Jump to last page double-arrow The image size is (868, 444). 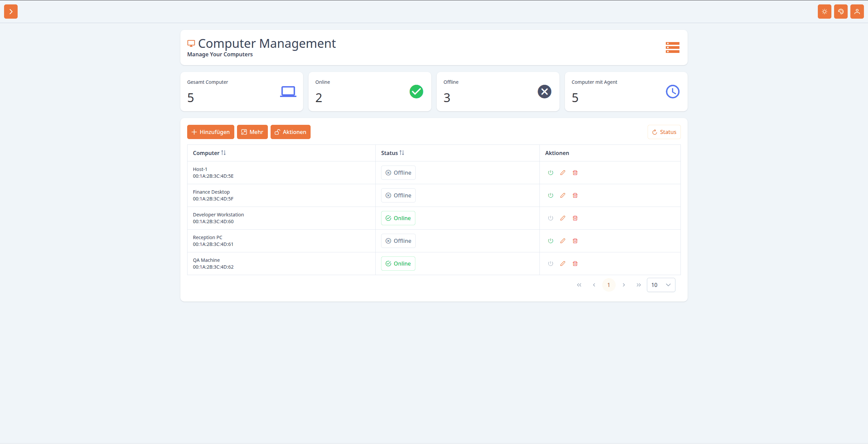click(639, 285)
